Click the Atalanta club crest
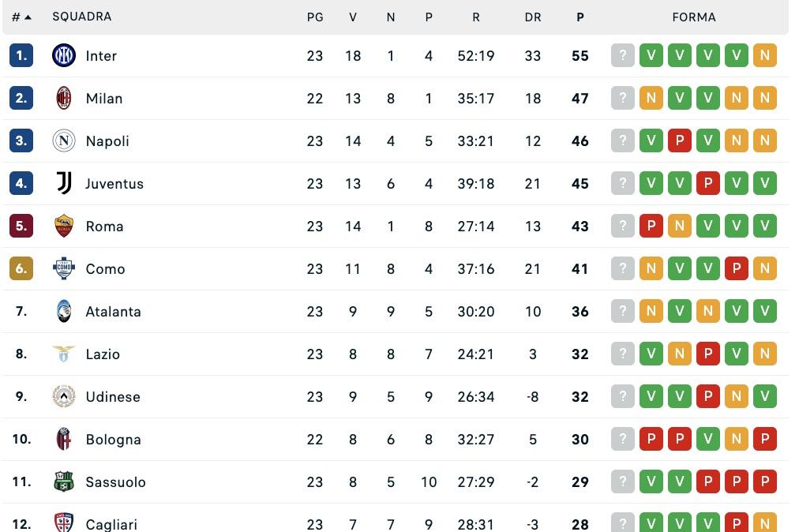 [x=64, y=311]
